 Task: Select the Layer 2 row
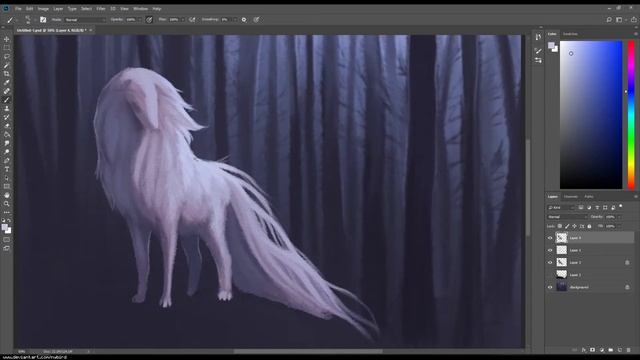point(590,262)
